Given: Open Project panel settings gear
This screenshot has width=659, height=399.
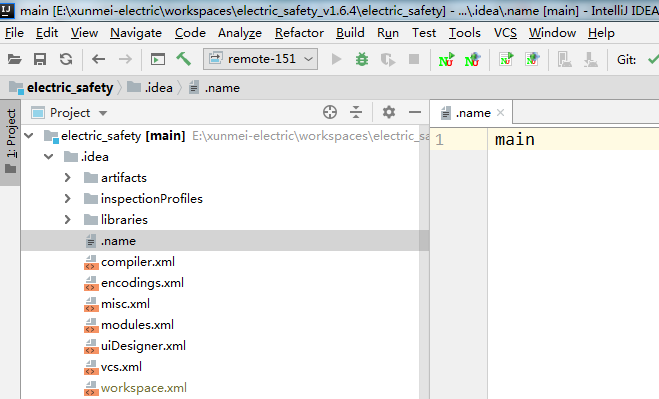Looking at the screenshot, I should pyautogui.click(x=389, y=112).
